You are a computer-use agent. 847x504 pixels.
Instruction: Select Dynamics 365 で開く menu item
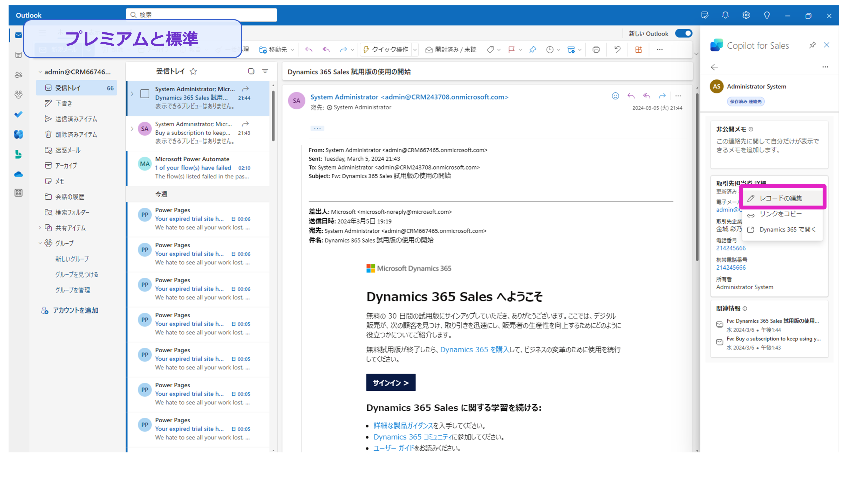[x=782, y=230]
